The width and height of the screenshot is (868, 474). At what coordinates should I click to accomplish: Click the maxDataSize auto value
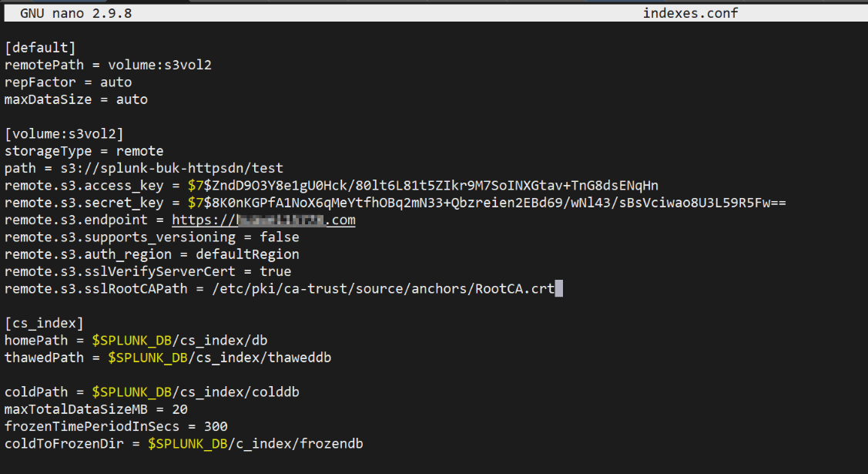click(132, 99)
